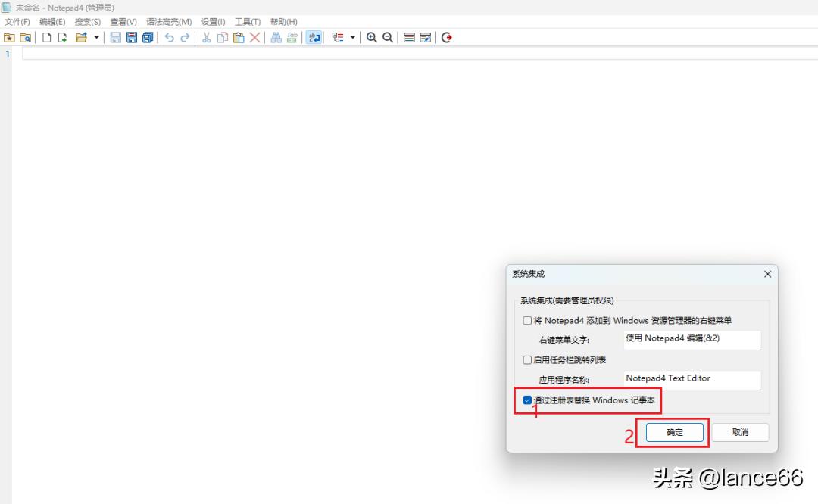Viewport: 818px width, 504px height.
Task: Click the red X Delete icon
Action: tap(254, 38)
